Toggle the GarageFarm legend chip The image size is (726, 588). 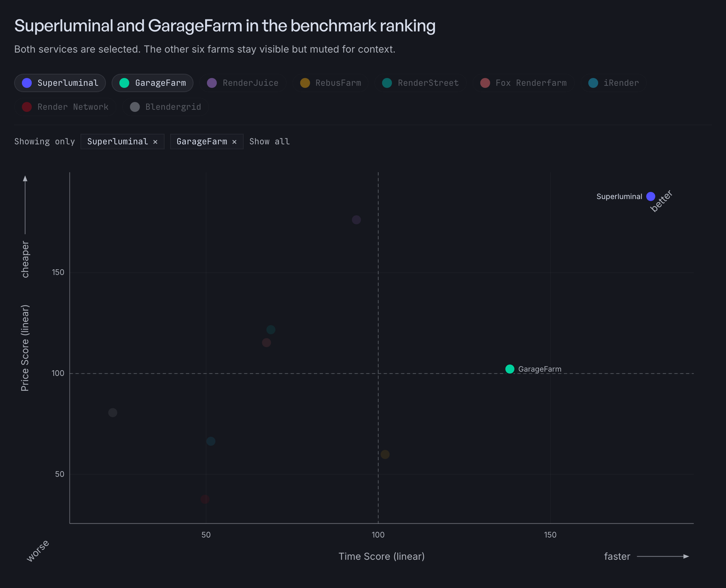click(x=153, y=83)
